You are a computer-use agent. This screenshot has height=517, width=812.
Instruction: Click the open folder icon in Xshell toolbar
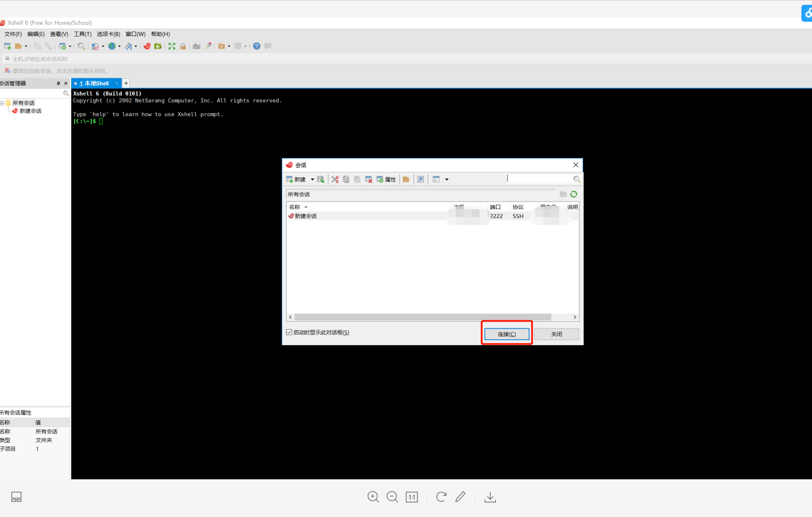tap(18, 46)
